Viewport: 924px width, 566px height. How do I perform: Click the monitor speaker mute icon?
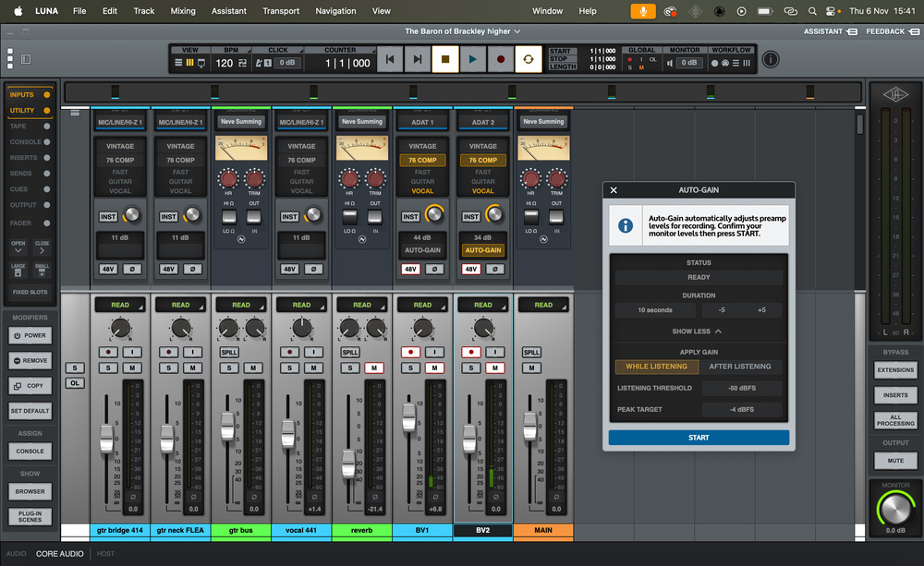click(x=669, y=63)
